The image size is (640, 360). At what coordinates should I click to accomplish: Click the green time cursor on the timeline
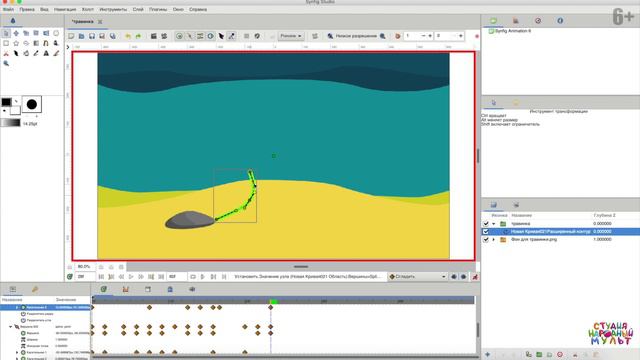tap(273, 301)
